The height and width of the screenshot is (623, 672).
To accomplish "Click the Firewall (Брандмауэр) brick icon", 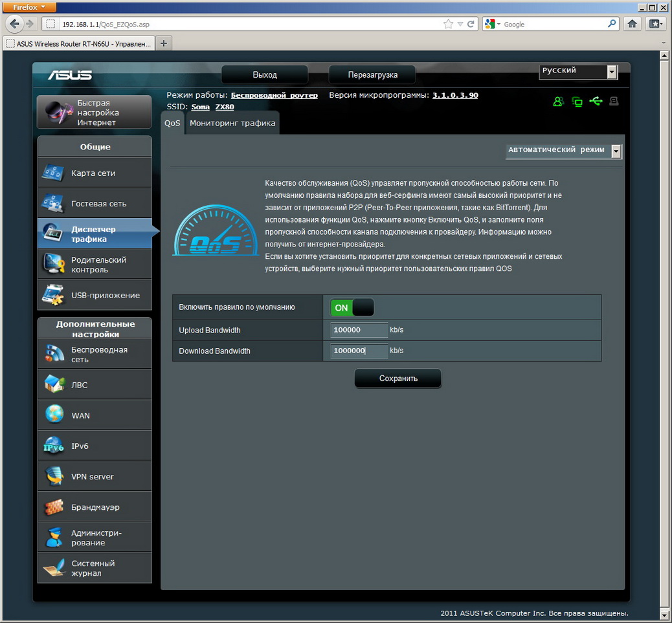I will click(54, 507).
